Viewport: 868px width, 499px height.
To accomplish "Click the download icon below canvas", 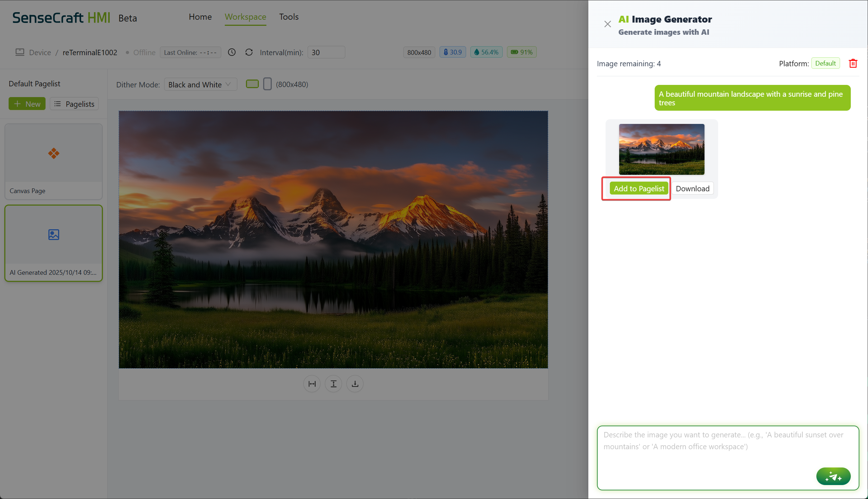I will point(355,384).
